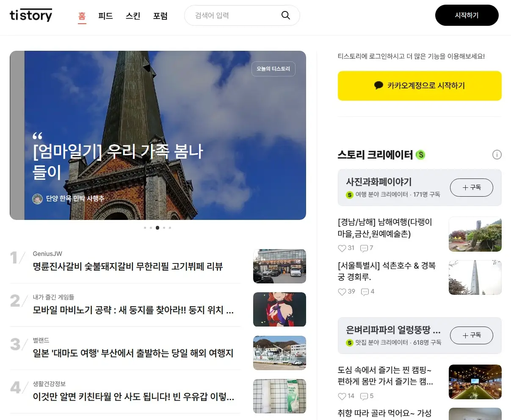511x420 pixels.
Task: Click the comment bubble icon showing 5
Action: point(365,396)
